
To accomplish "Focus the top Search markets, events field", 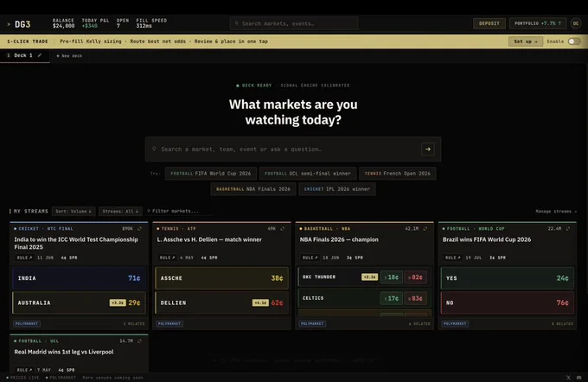I will pyautogui.click(x=294, y=23).
